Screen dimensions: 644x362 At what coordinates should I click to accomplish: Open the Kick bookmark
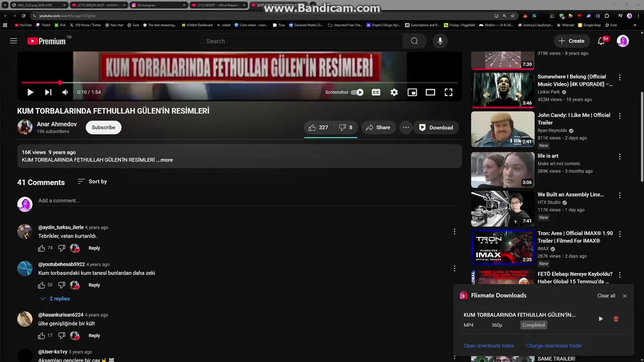pos(60,25)
